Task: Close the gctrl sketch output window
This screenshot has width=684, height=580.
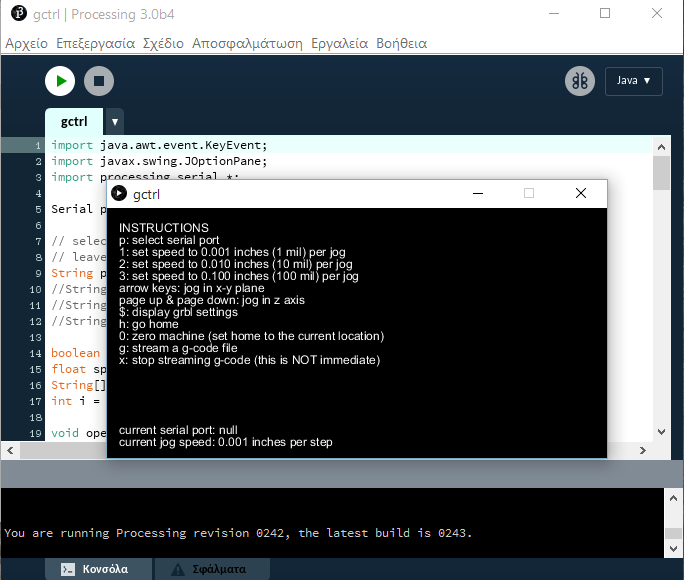Action: 581,193
